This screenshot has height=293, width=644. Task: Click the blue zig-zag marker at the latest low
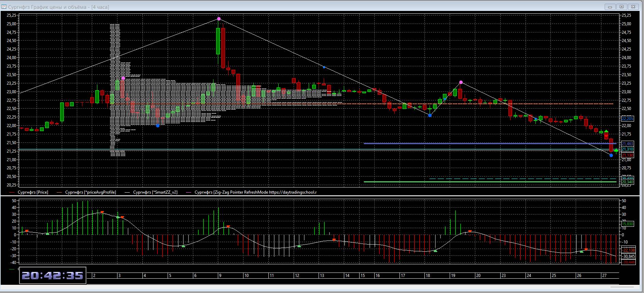click(x=611, y=155)
